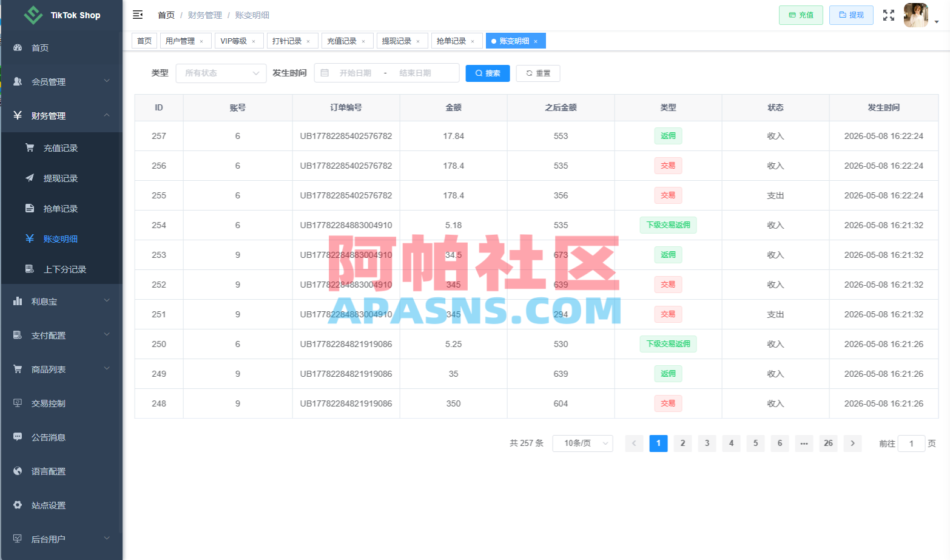Screen dimensions: 950x560
Task: Go to last page 26
Action: (828, 444)
